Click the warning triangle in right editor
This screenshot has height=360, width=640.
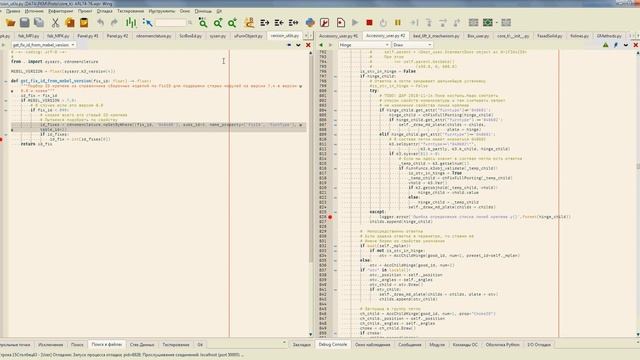click(x=605, y=45)
